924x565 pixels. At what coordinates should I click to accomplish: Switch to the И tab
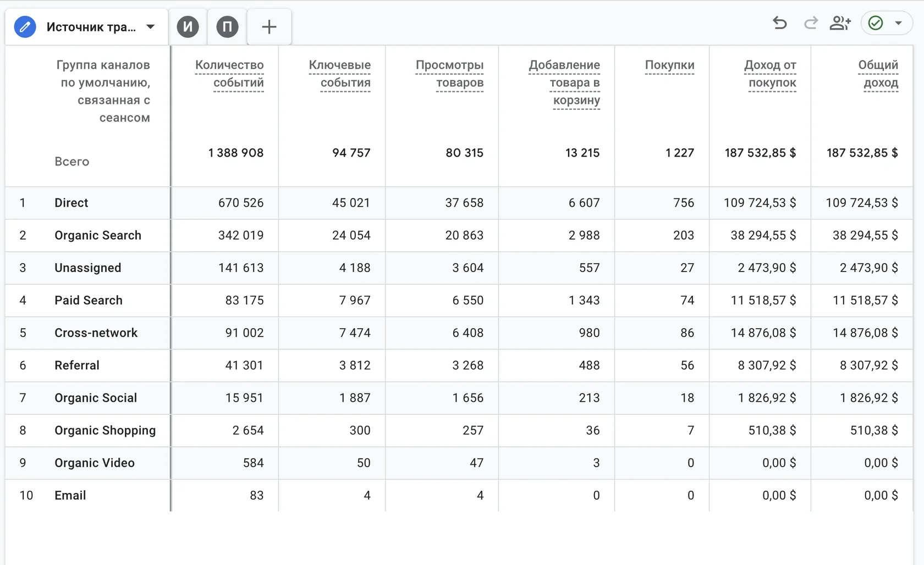tap(188, 26)
